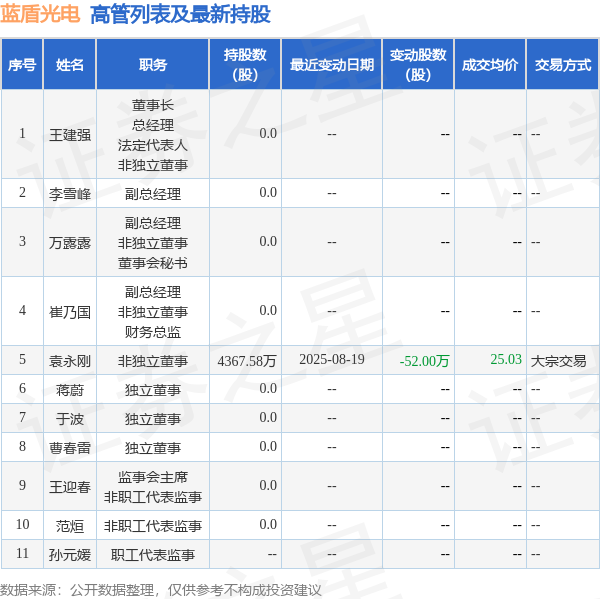Click the 交易方式 column header

[562, 65]
